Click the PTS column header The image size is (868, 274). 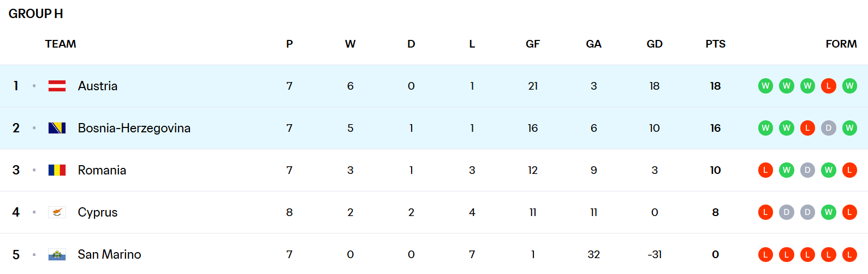(715, 44)
